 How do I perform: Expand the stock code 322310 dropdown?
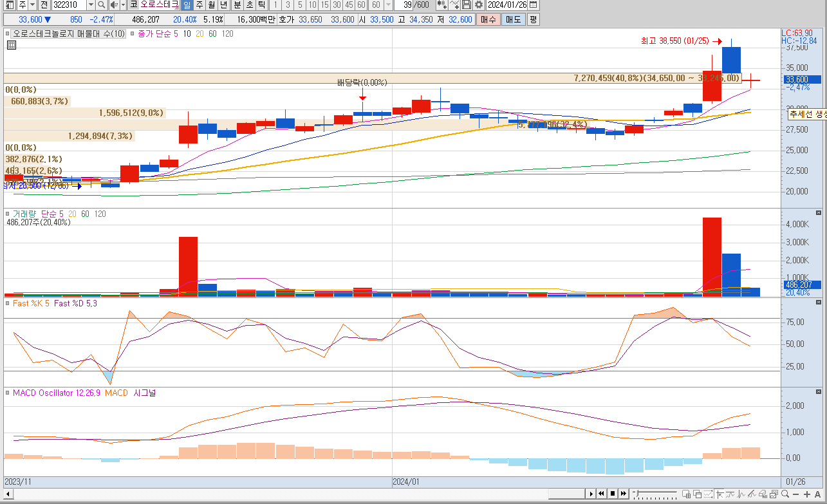tap(91, 5)
